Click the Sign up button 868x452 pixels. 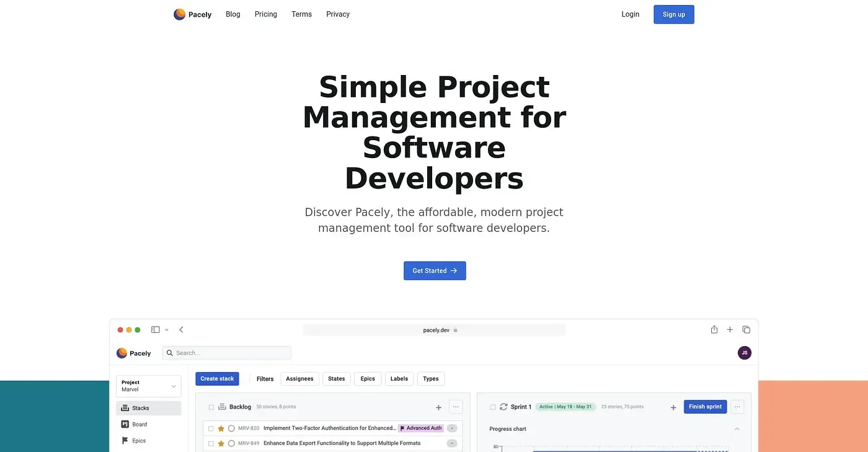[x=674, y=14]
